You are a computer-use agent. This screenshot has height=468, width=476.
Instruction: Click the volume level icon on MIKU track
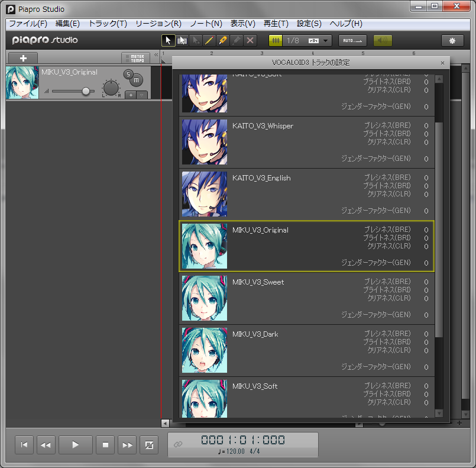coord(47,91)
